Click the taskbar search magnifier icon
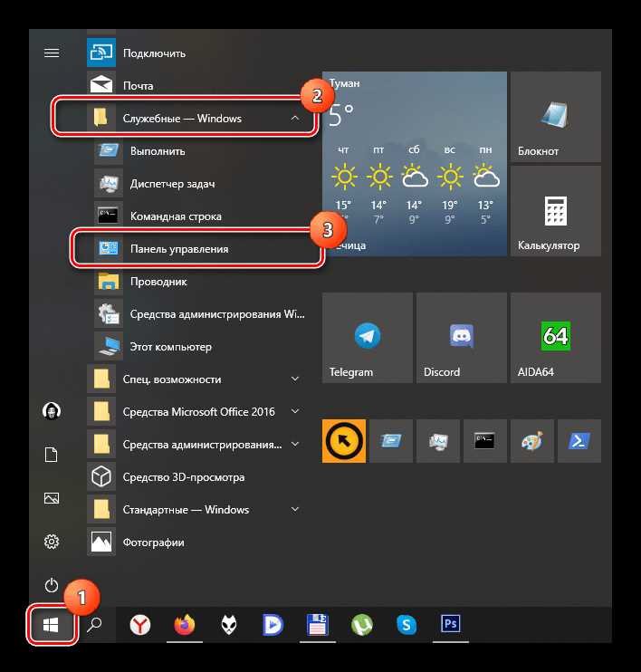This screenshot has height=672, width=641. [94, 625]
